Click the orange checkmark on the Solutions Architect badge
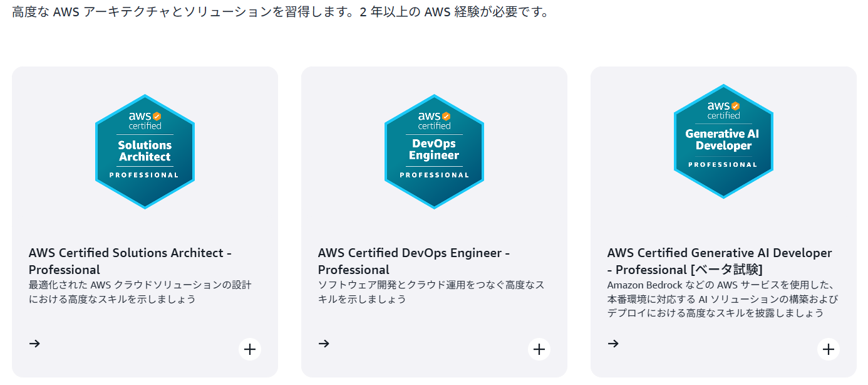This screenshot has height=385, width=868. tap(157, 116)
